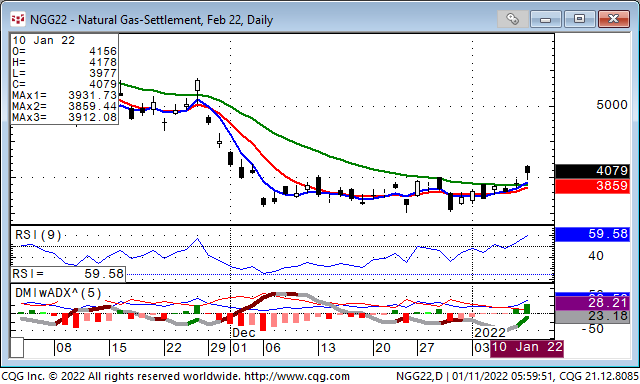The image size is (640, 384).
Task: Click the 15 date on time axis
Action: coord(119,348)
